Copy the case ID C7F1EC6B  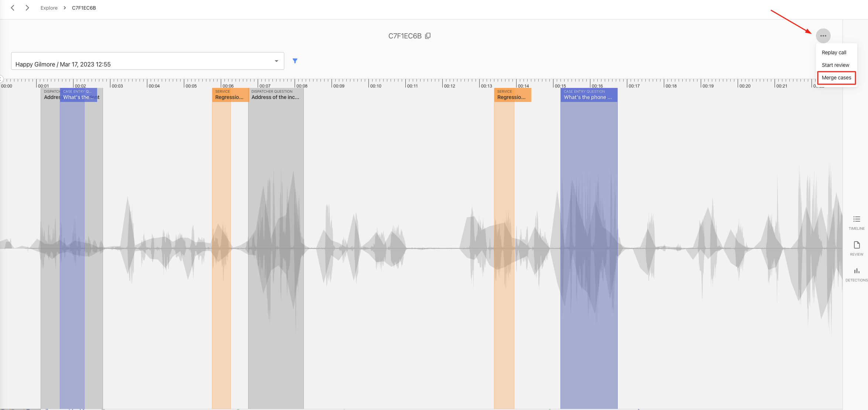(x=428, y=36)
